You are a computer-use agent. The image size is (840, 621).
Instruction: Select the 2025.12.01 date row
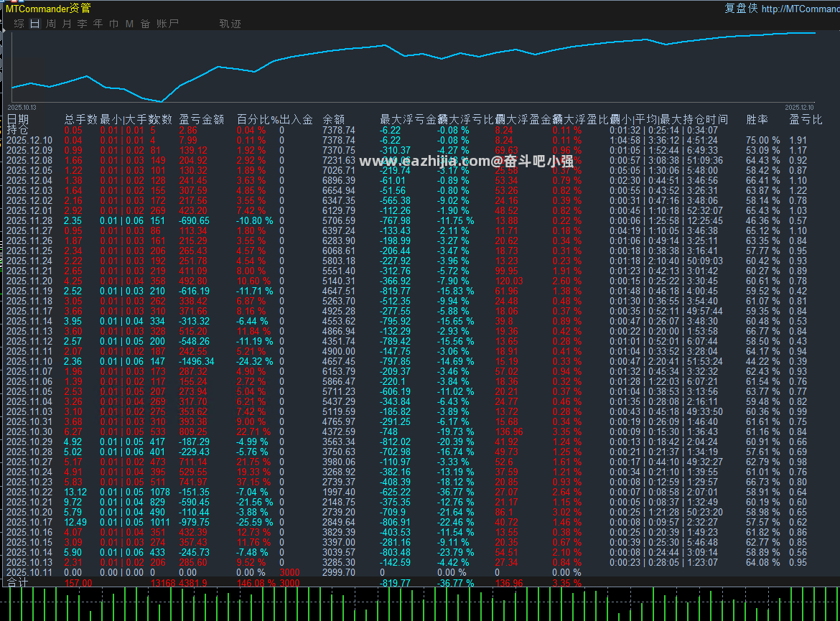click(29, 210)
